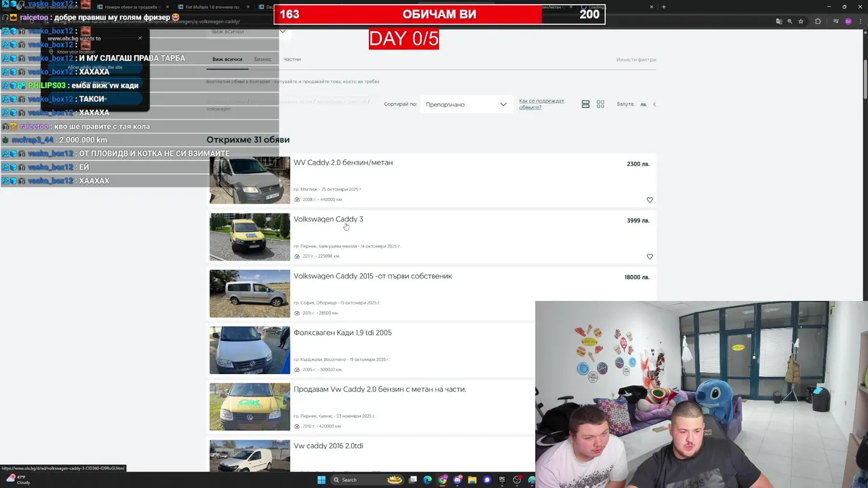This screenshot has height=488, width=868.
Task: Open Google Chrome on the taskbar
Action: click(443, 480)
